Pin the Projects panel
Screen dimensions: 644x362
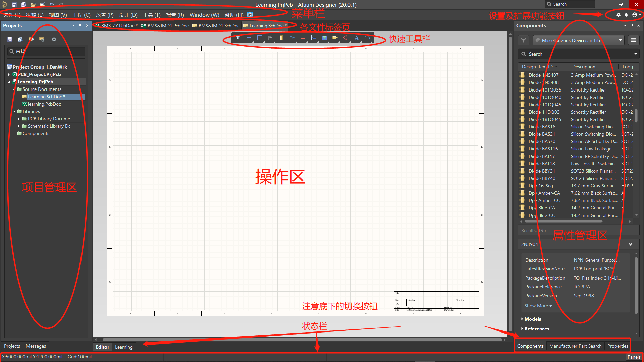coord(80,25)
